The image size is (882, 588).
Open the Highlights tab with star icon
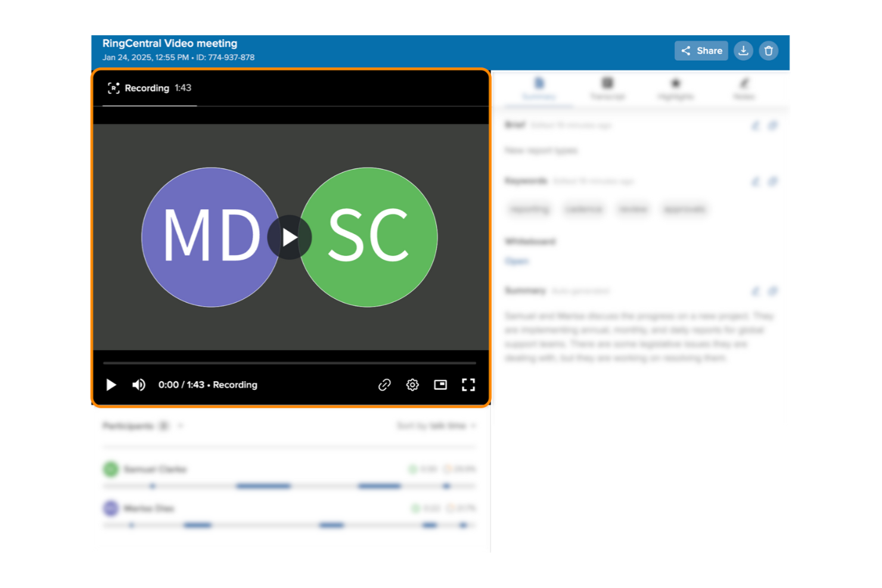675,89
